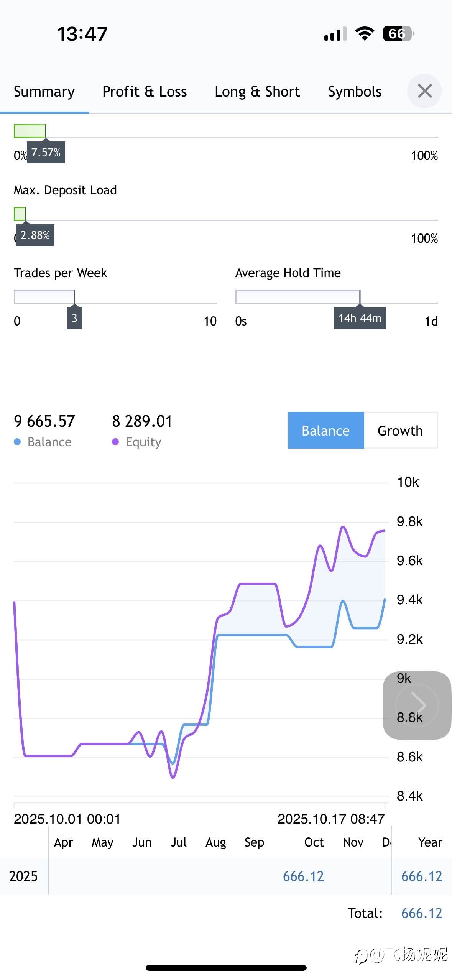452x980 pixels.
Task: Open the Summary tab
Action: (x=44, y=92)
